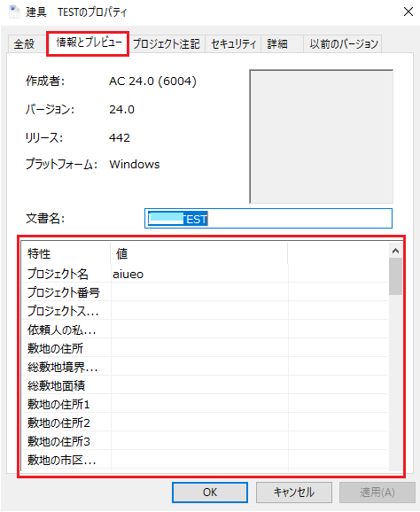Click the scroll up arrow in property list
This screenshot has height=512, width=420.
pos(395,251)
